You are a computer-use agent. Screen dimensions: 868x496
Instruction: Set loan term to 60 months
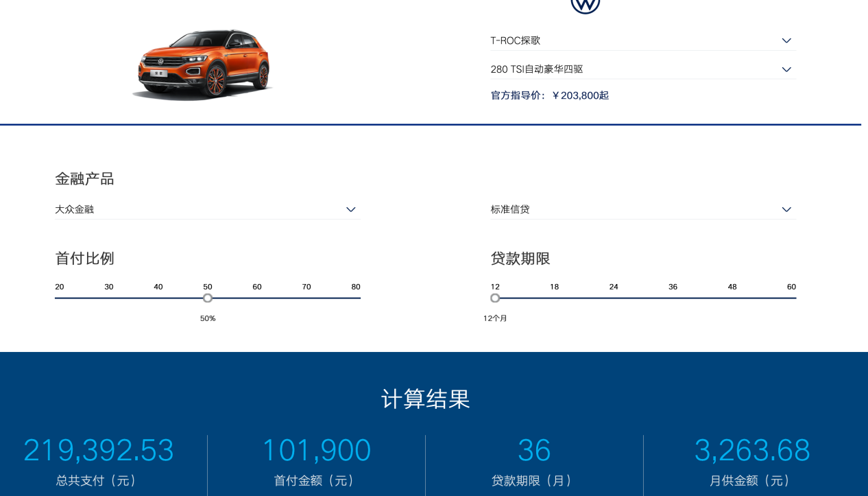791,287
